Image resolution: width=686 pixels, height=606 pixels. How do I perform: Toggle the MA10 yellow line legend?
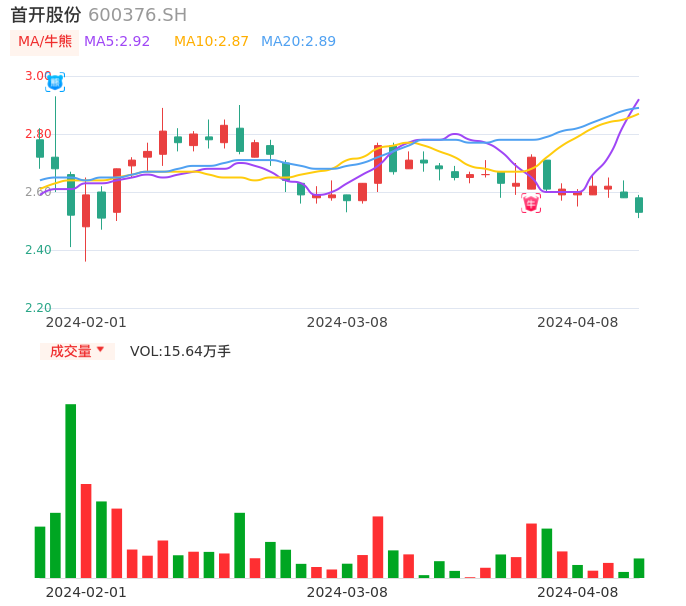pyautogui.click(x=211, y=41)
